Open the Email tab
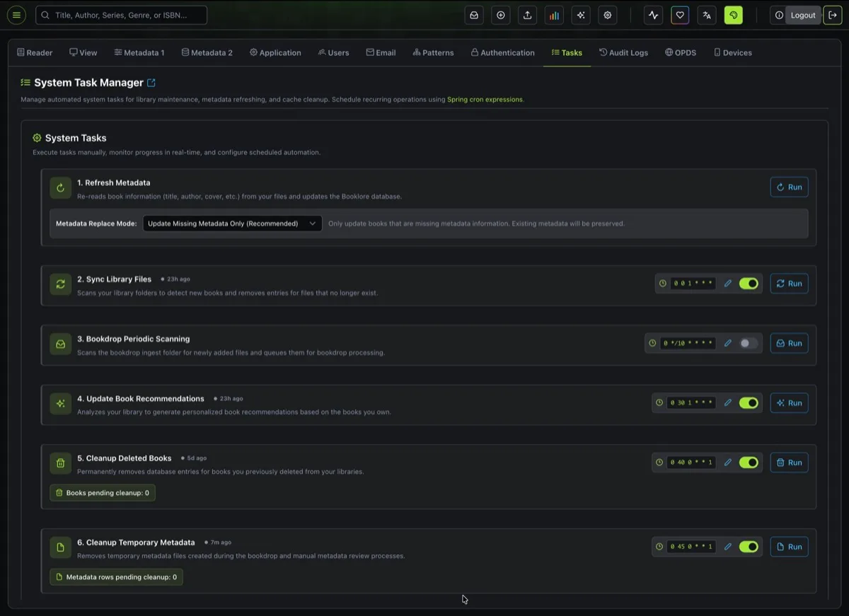Image resolution: width=849 pixels, height=616 pixels. (x=381, y=52)
